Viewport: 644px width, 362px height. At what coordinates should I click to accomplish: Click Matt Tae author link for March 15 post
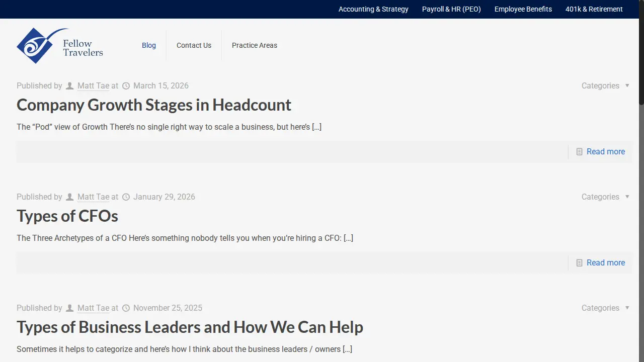click(x=93, y=86)
